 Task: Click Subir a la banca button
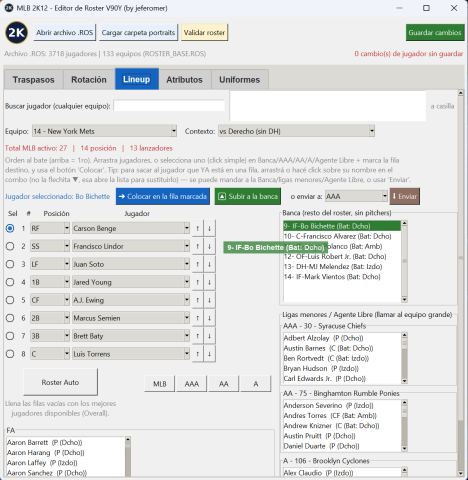point(248,196)
